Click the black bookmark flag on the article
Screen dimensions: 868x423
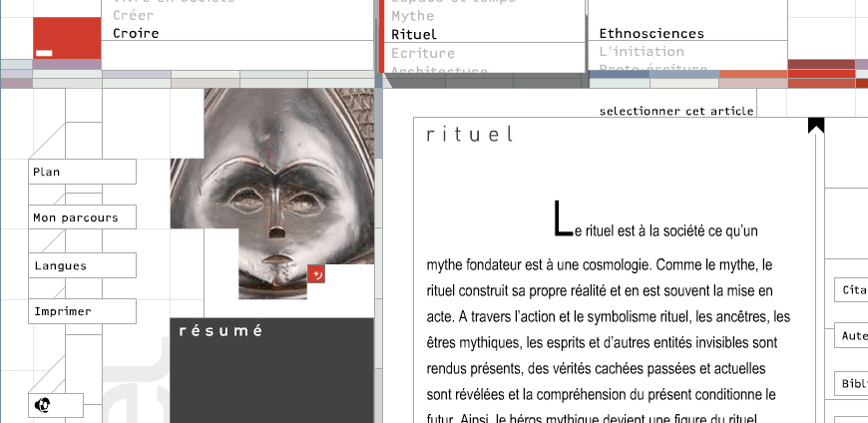[x=816, y=125]
